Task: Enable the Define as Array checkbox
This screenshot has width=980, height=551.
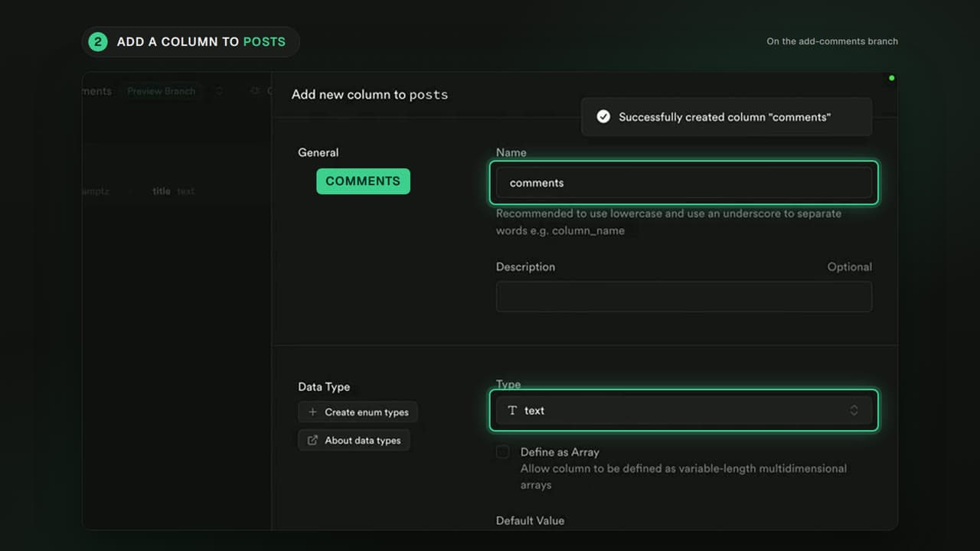Action: point(502,452)
